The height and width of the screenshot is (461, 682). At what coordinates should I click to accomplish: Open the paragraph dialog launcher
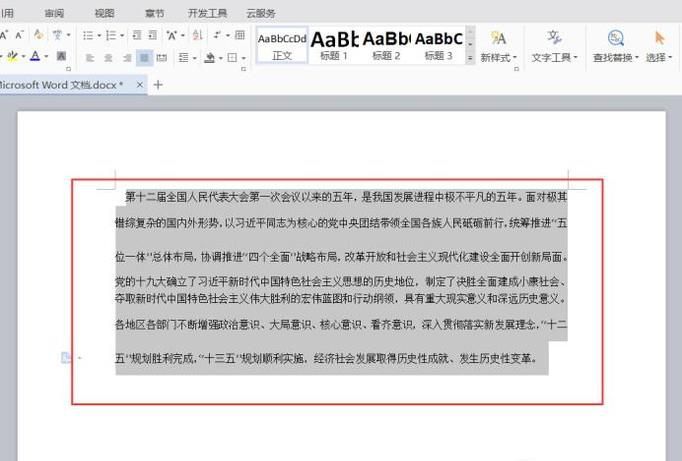244,69
